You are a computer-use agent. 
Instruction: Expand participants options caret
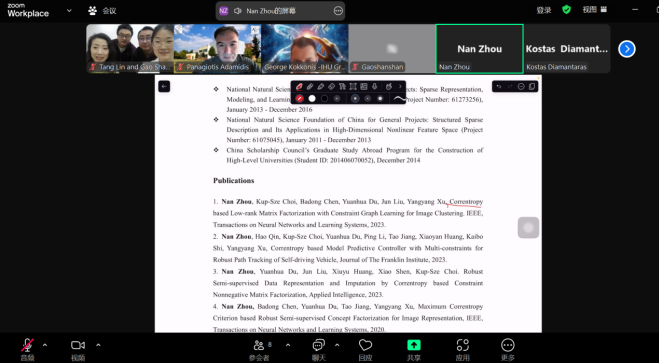(288, 345)
